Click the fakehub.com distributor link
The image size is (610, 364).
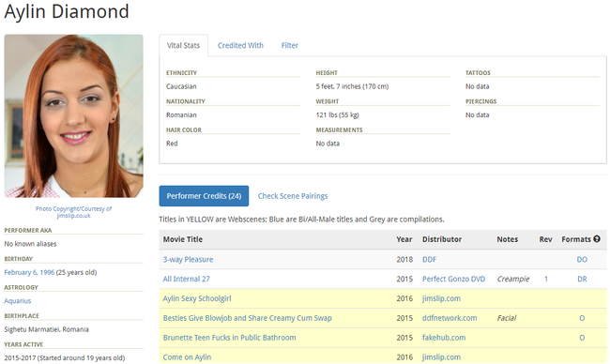tap(444, 338)
